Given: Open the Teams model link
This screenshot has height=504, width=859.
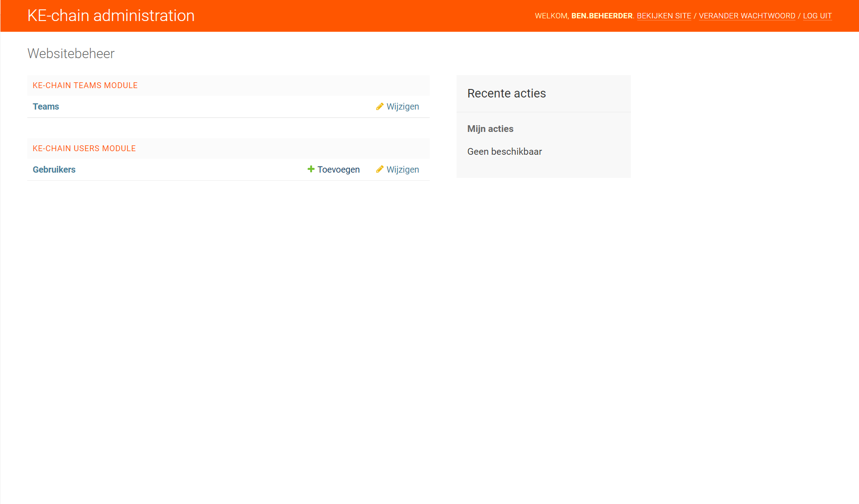Looking at the screenshot, I should click(46, 106).
